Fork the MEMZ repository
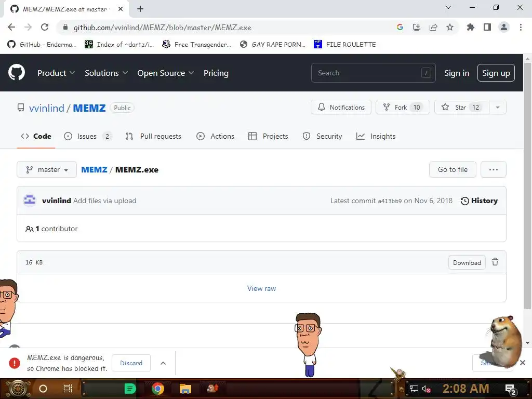This screenshot has height=399, width=532. tap(403, 107)
